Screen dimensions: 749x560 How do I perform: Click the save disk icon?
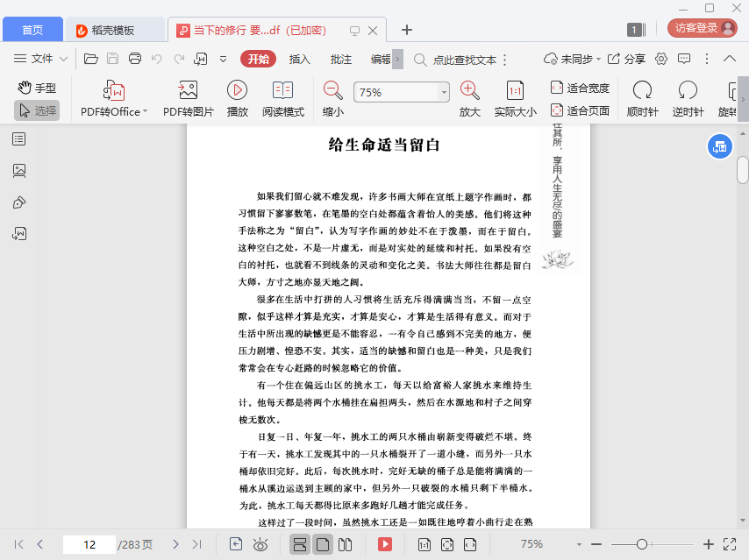tap(113, 59)
